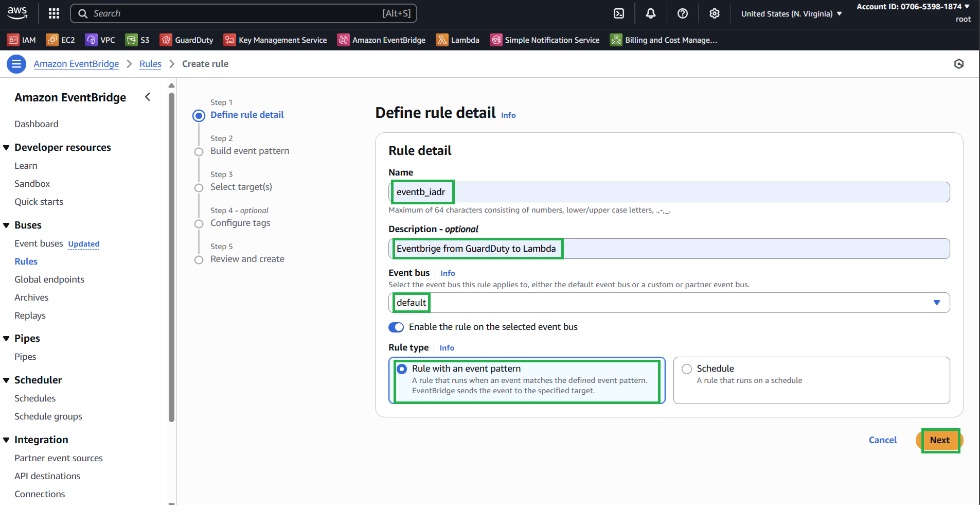Open Schedules in sidebar

click(x=35, y=398)
